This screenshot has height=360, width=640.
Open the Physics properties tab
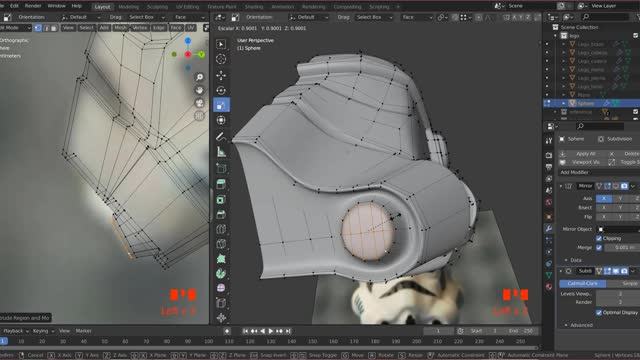click(549, 252)
